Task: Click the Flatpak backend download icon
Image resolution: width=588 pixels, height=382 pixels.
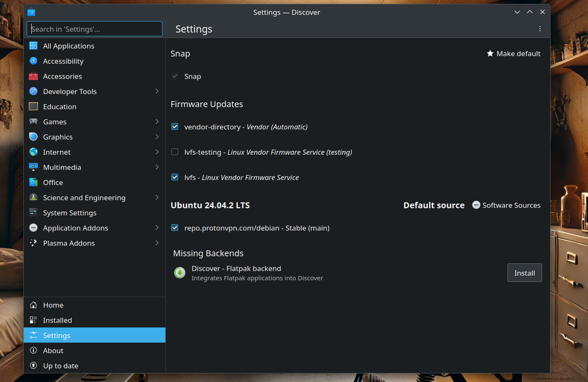Action: click(180, 272)
